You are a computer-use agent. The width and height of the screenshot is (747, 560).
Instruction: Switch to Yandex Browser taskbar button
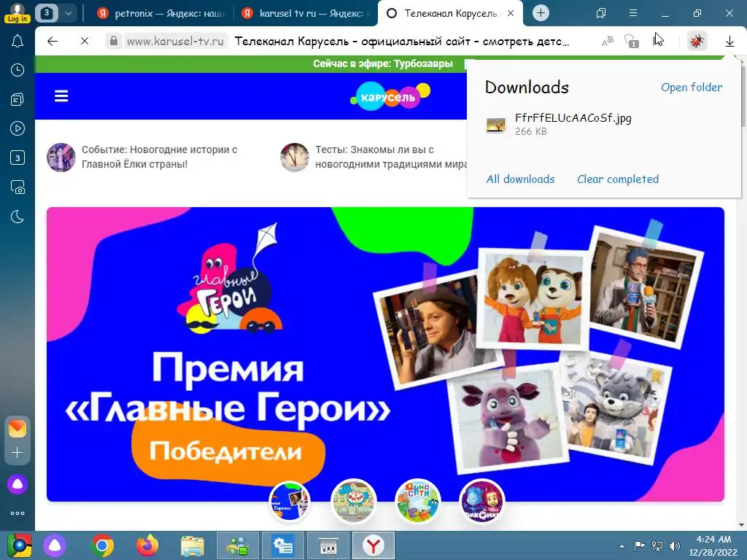[373, 545]
